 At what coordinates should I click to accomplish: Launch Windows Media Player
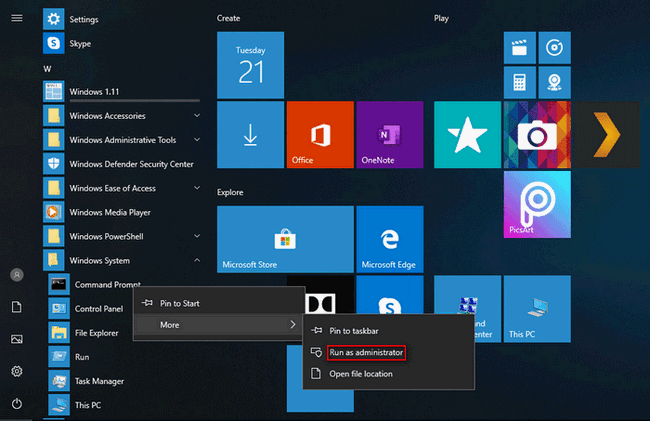[121, 212]
